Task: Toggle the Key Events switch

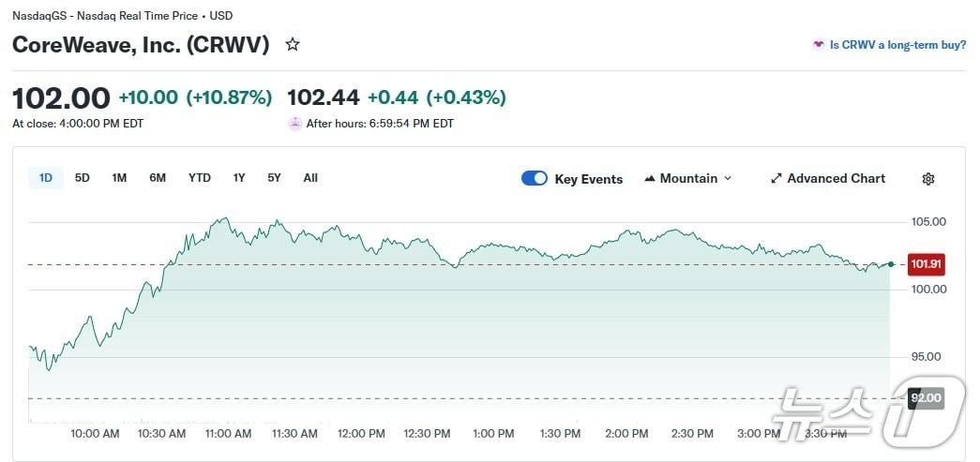Action: 535,179
